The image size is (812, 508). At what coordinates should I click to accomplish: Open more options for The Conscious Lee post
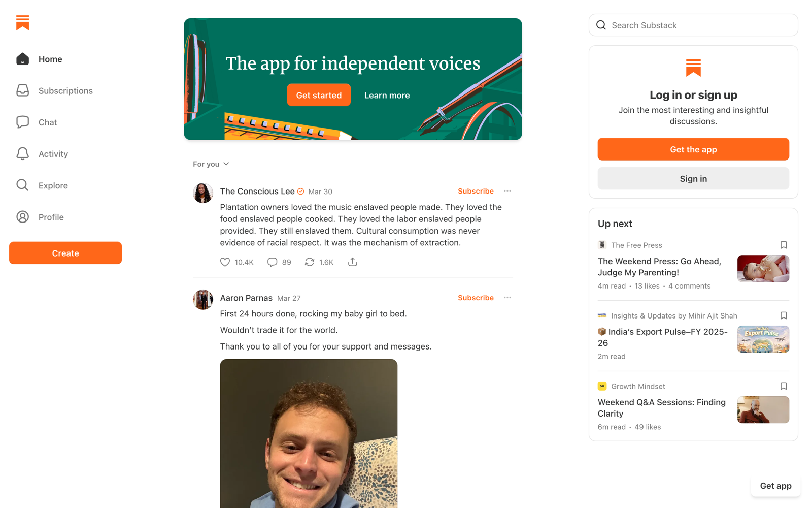(x=507, y=191)
